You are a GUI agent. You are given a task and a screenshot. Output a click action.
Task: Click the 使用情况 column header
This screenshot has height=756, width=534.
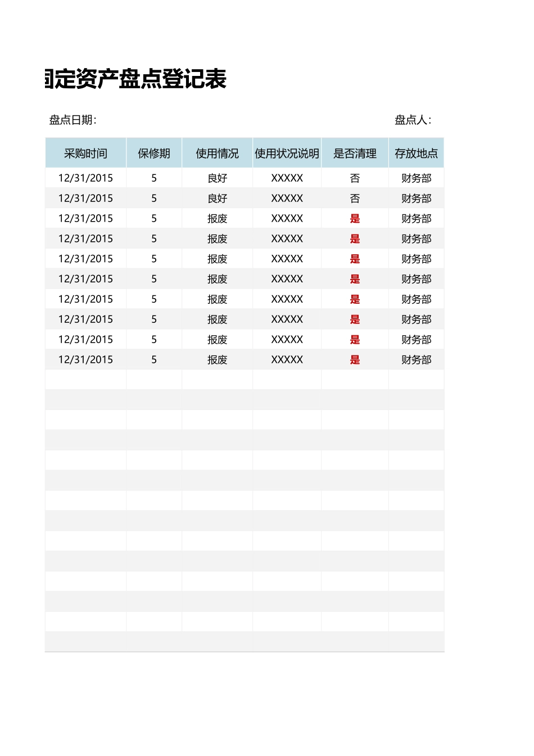(x=217, y=154)
